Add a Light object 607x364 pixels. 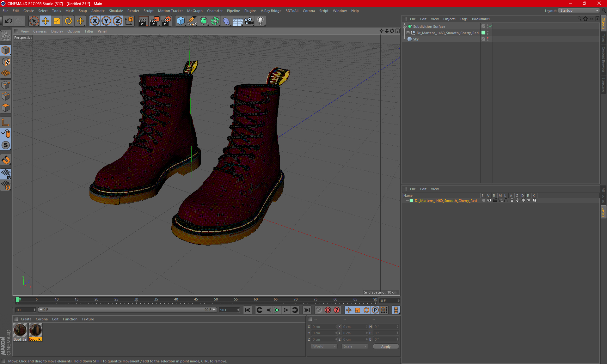(x=261, y=21)
